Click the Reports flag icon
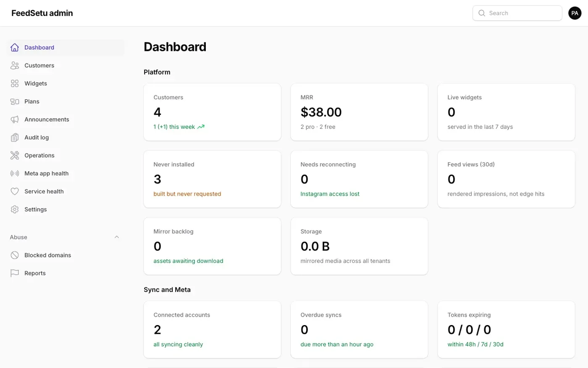The image size is (588, 368). click(x=15, y=273)
